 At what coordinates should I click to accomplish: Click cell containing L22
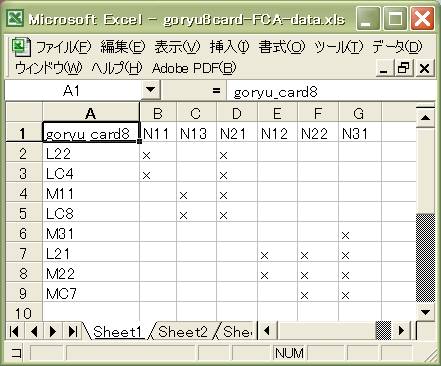click(x=91, y=153)
